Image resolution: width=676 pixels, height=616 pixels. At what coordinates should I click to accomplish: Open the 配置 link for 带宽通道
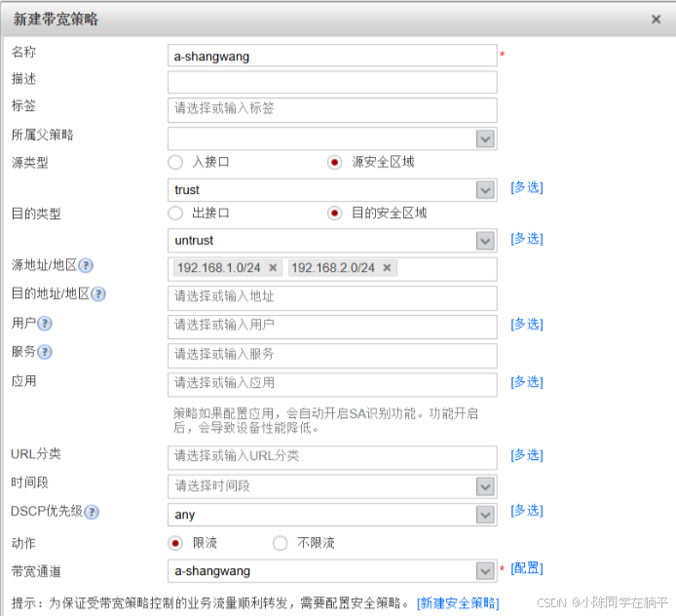point(526,568)
